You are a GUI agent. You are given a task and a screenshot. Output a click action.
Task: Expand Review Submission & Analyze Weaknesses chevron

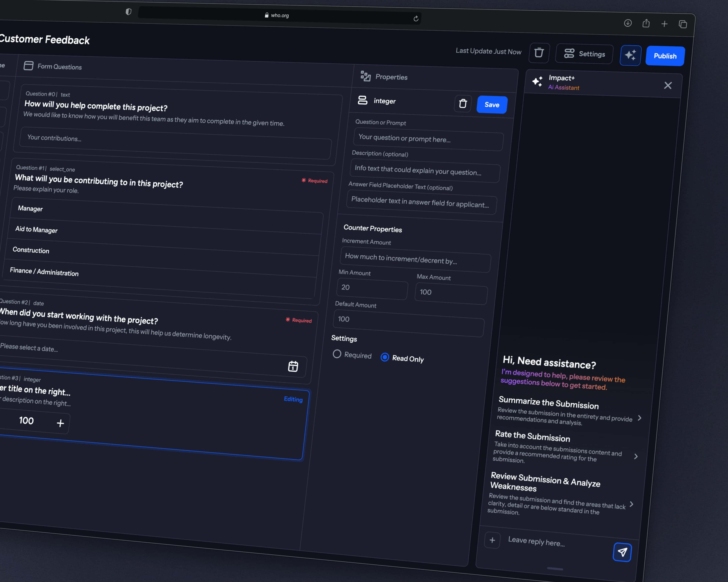[x=632, y=504]
